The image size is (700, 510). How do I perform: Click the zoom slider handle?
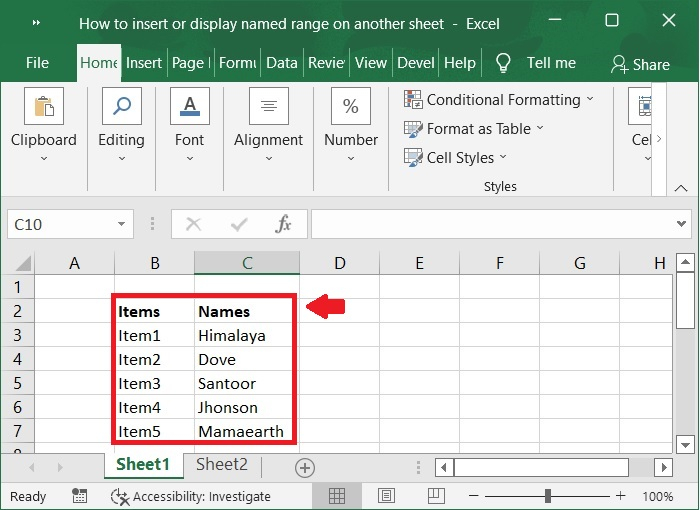click(x=548, y=496)
